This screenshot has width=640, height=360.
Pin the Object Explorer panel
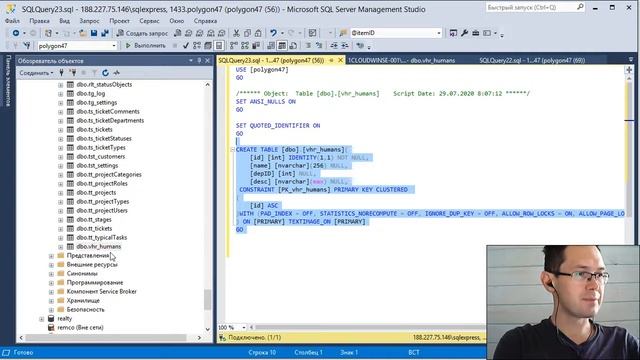[x=199, y=60]
